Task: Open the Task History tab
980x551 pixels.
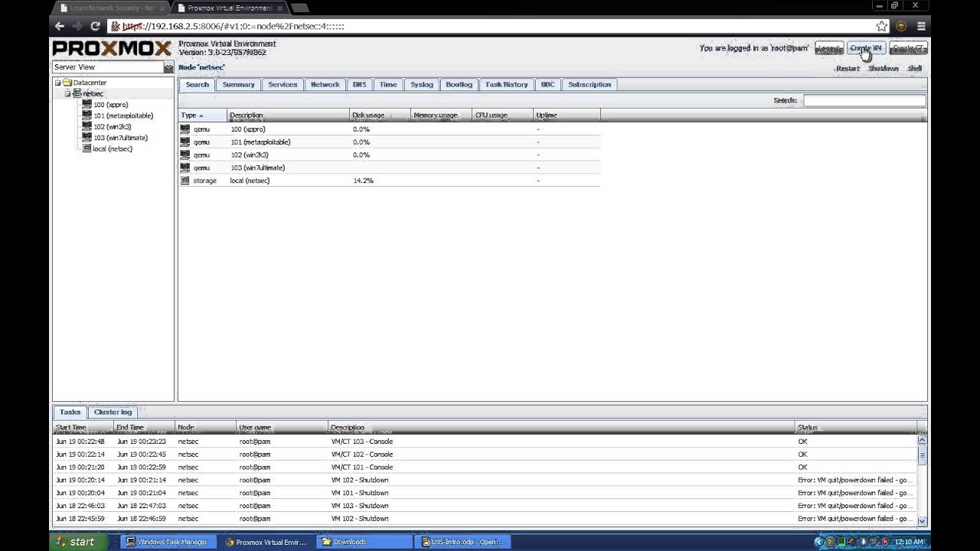Action: (506, 85)
